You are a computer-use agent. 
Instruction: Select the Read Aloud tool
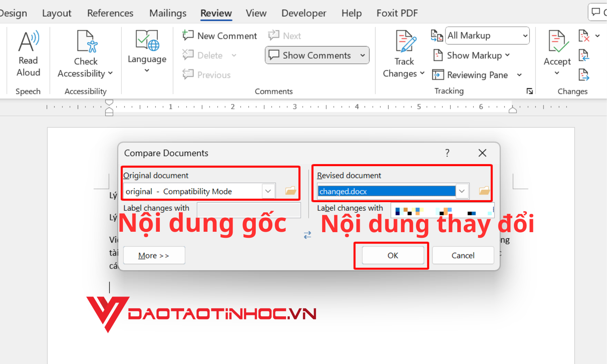pyautogui.click(x=28, y=53)
